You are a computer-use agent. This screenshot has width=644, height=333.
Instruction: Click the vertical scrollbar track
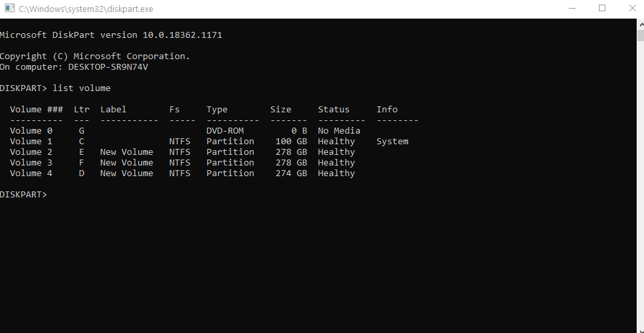639,199
